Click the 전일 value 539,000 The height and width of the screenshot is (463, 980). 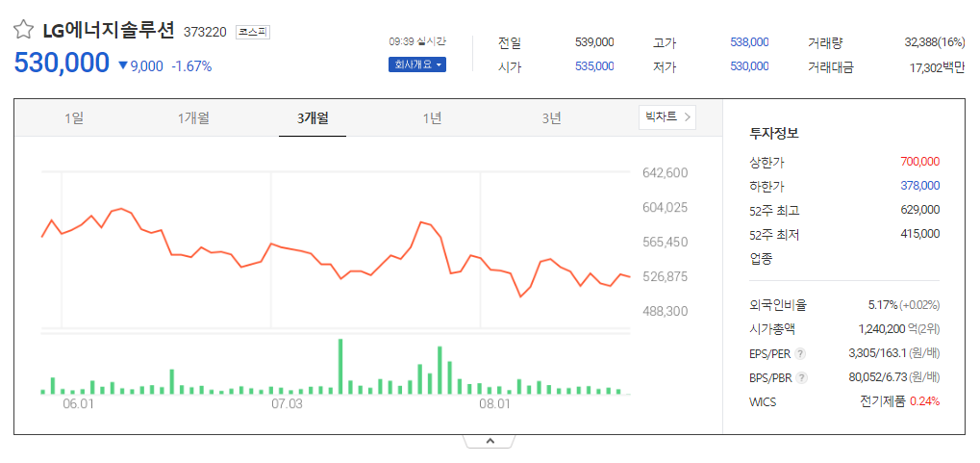pos(594,42)
